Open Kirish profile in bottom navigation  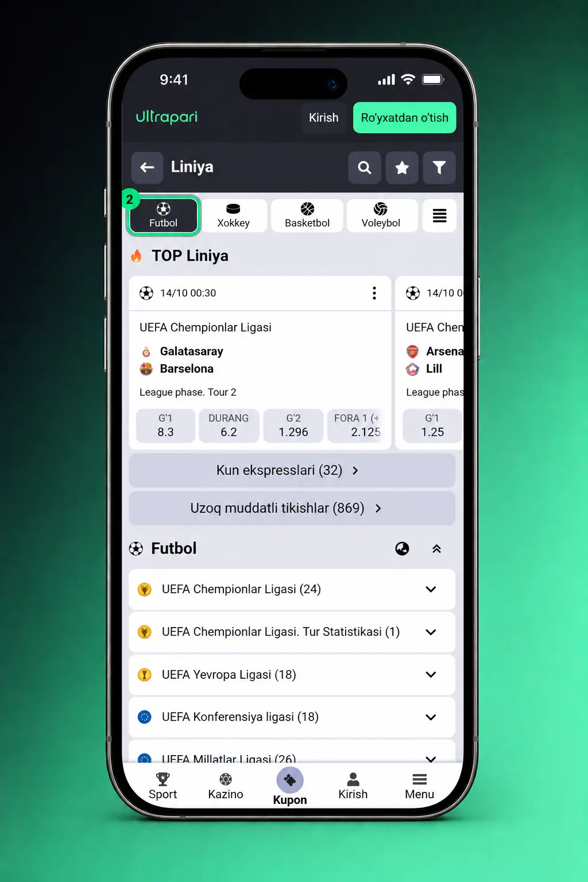[x=353, y=786]
